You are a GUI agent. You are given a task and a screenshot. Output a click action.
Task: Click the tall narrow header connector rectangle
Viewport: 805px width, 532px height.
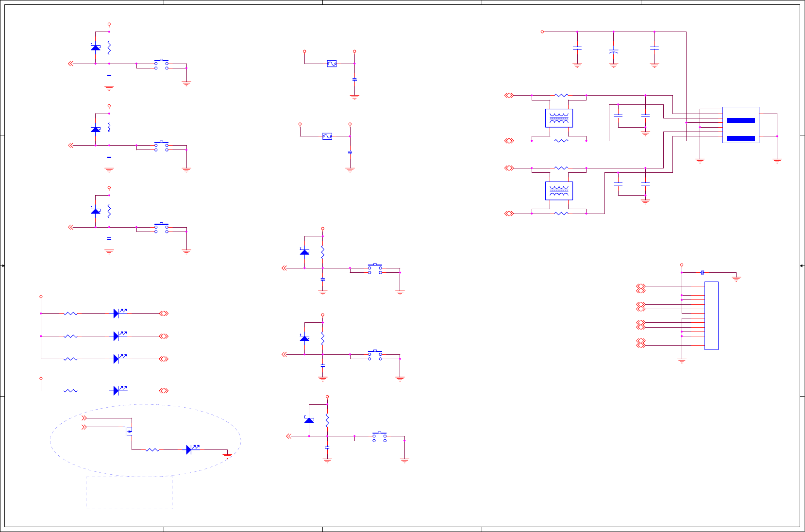coord(711,316)
